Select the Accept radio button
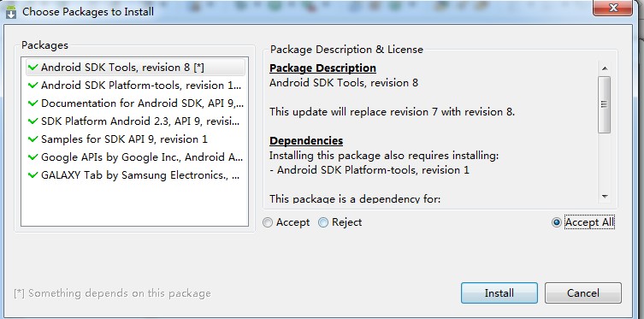Image resolution: width=644 pixels, height=319 pixels. click(268, 222)
